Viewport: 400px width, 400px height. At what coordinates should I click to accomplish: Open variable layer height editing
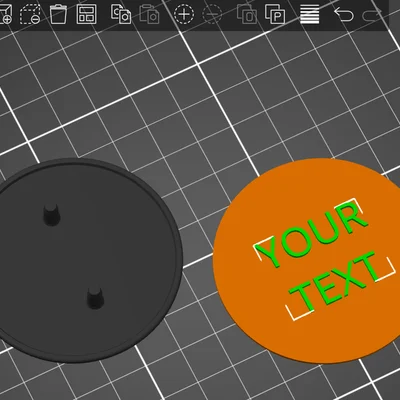coord(310,14)
